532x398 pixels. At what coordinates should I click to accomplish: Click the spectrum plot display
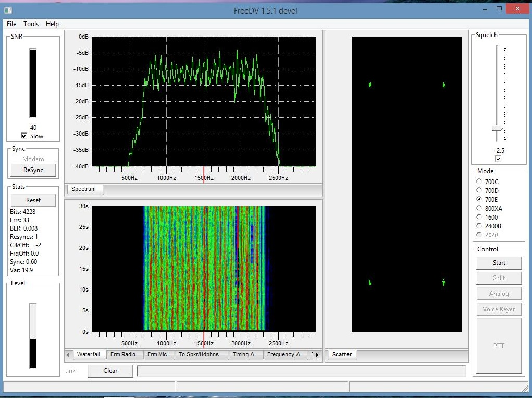tap(204, 102)
